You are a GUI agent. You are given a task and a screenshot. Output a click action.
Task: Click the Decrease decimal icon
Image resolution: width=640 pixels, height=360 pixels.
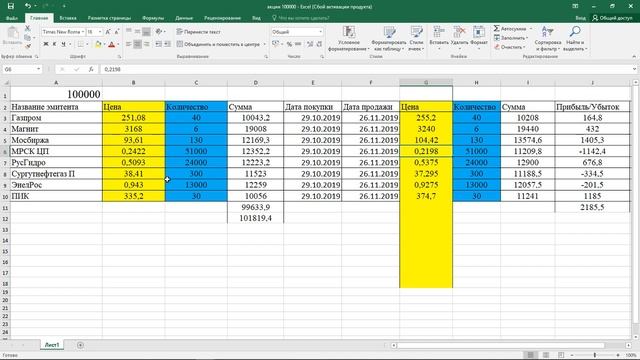tap(319, 44)
